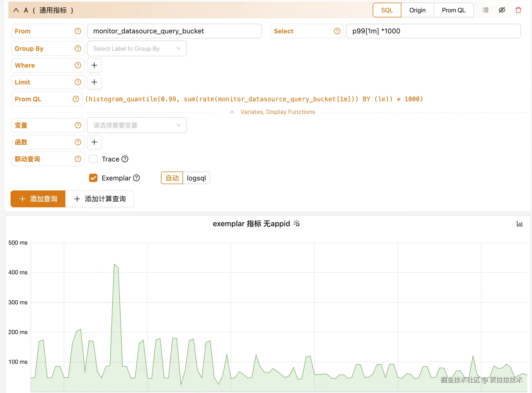Collapse query A section chevron
This screenshot has width=532, height=393.
(x=16, y=10)
